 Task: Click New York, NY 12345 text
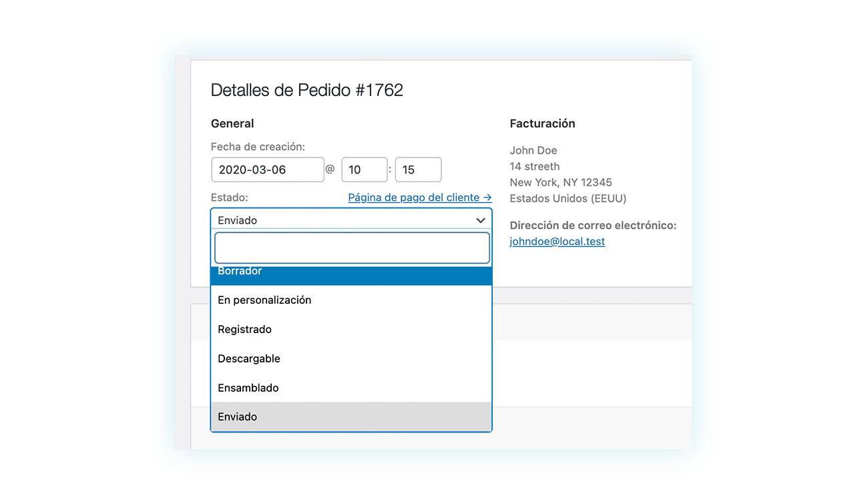pyautogui.click(x=561, y=182)
